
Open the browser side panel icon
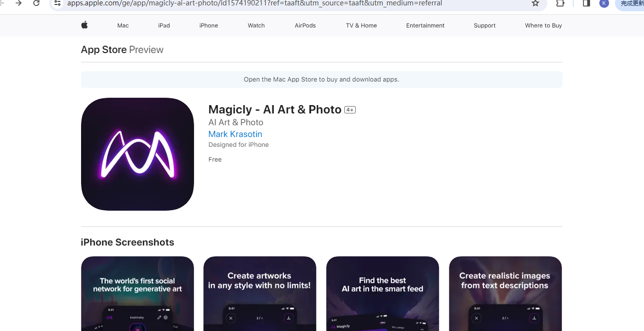point(586,3)
